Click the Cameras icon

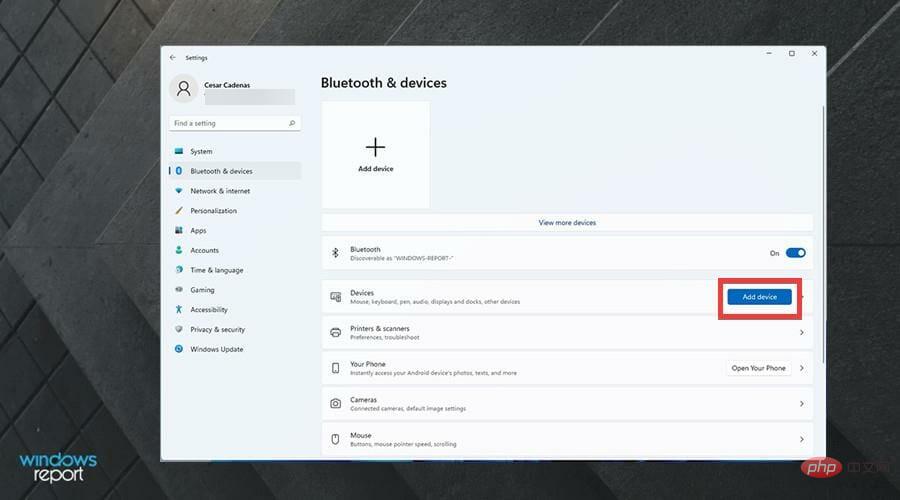[x=336, y=404]
